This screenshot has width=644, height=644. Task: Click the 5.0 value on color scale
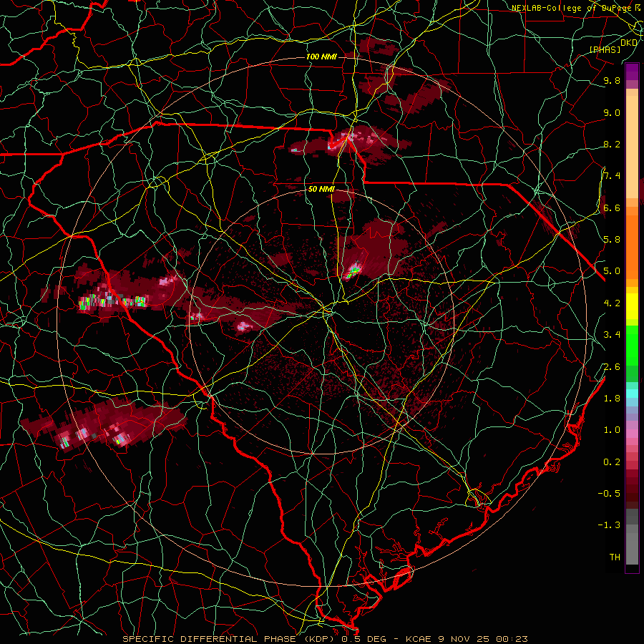612,271
